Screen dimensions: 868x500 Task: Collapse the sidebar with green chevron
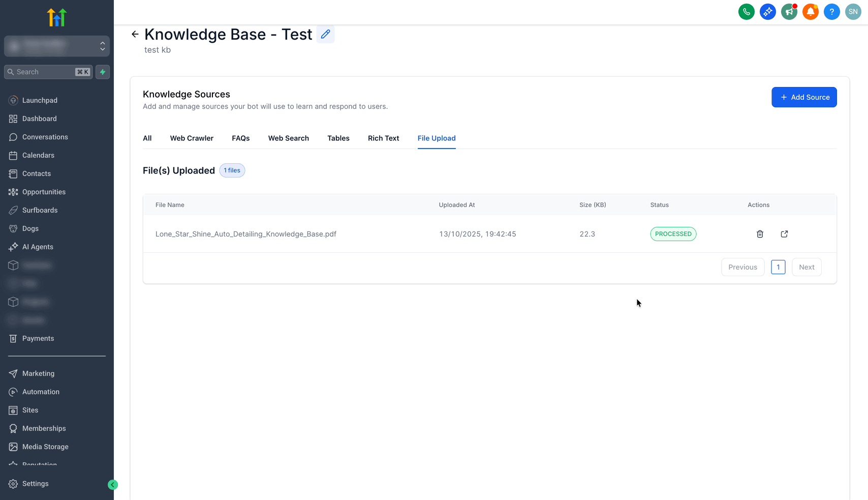coord(113,485)
